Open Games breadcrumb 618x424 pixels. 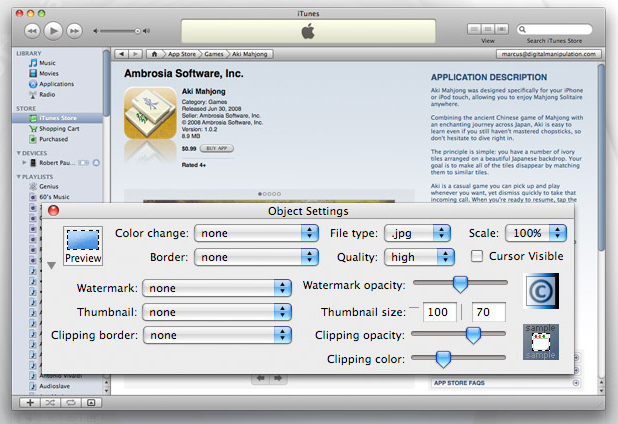(214, 54)
